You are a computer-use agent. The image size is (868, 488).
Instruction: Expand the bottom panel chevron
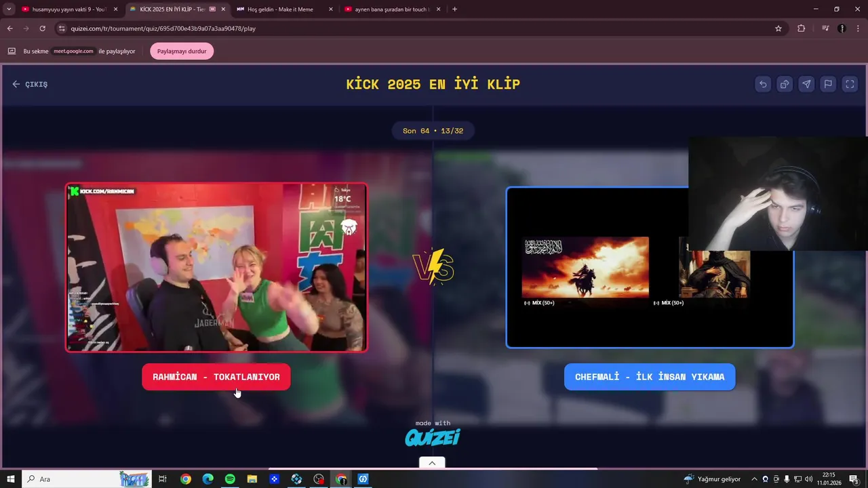pyautogui.click(x=432, y=463)
